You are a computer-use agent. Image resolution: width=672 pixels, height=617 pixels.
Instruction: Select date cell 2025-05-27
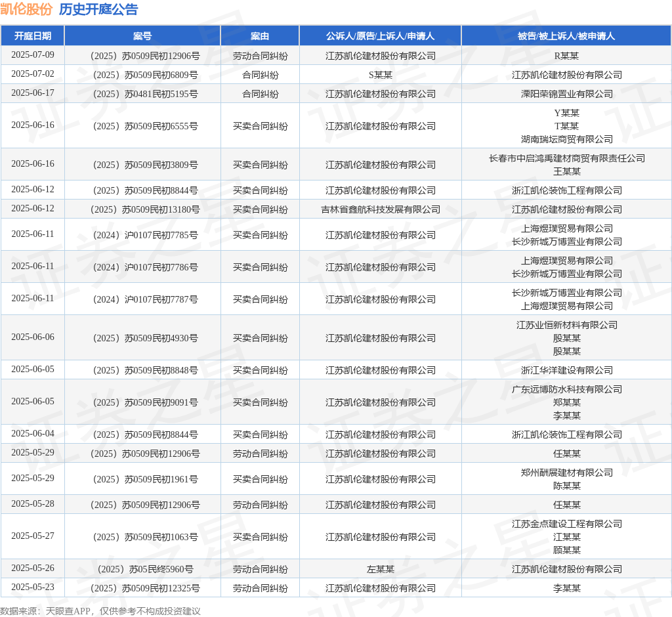pos(33,536)
